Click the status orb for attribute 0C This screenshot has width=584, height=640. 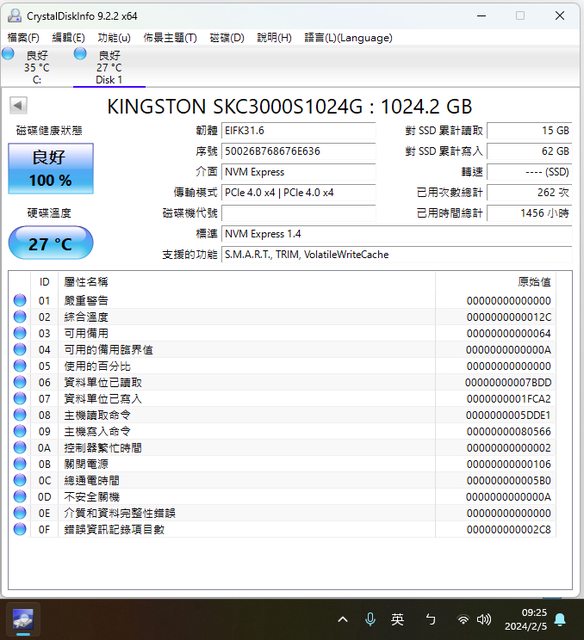[20, 480]
